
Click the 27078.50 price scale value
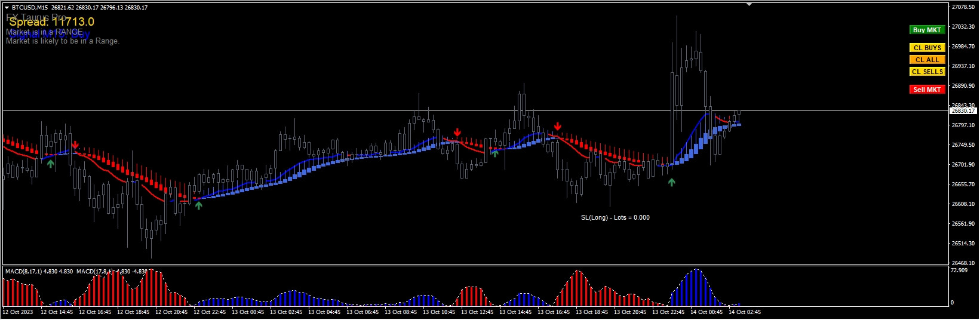tap(963, 7)
